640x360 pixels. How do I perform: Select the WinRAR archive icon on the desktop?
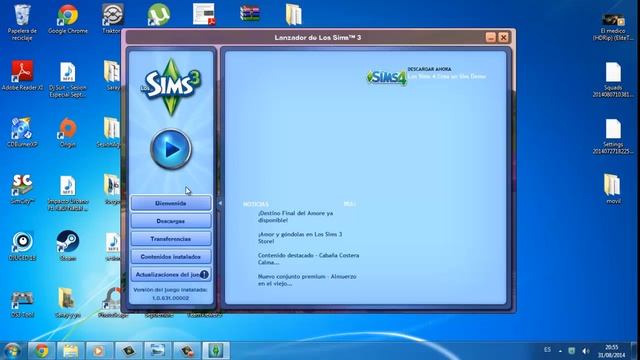250,14
